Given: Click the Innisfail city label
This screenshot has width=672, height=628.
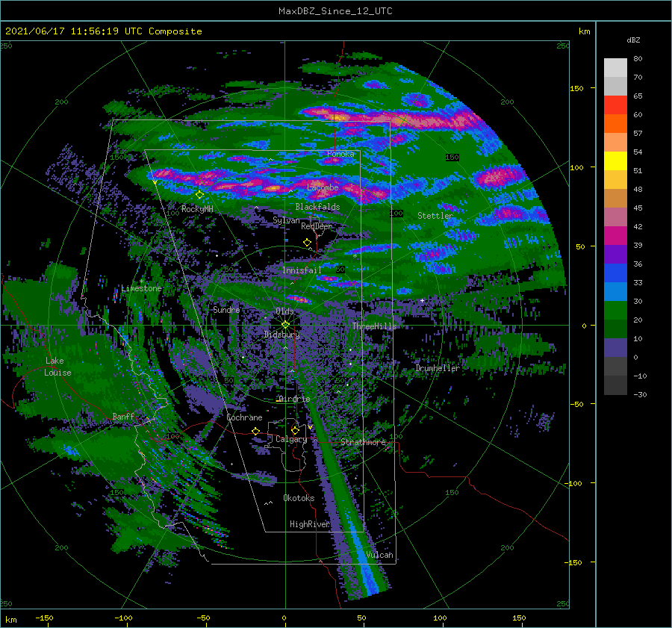Looking at the screenshot, I should click(x=302, y=270).
